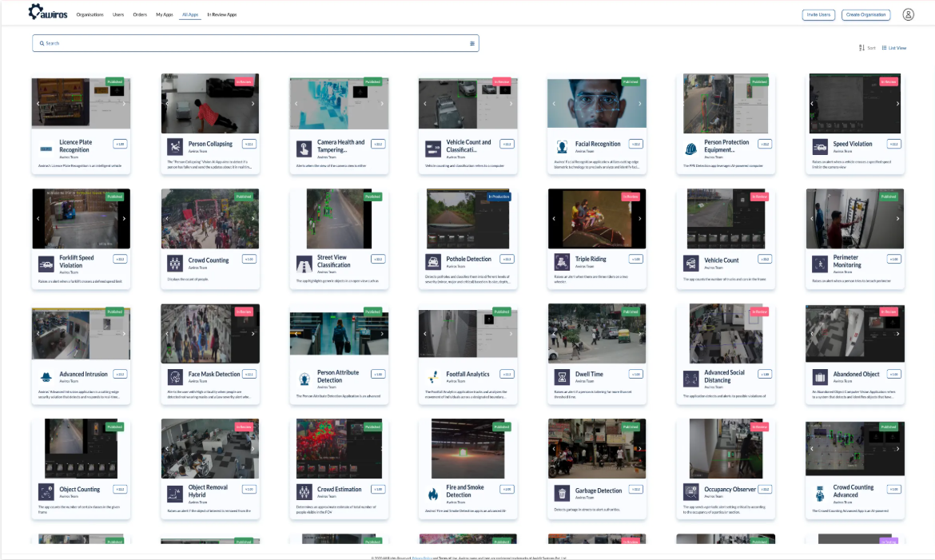The image size is (935, 560).
Task: Open the Occupancy Observer title link
Action: click(730, 489)
